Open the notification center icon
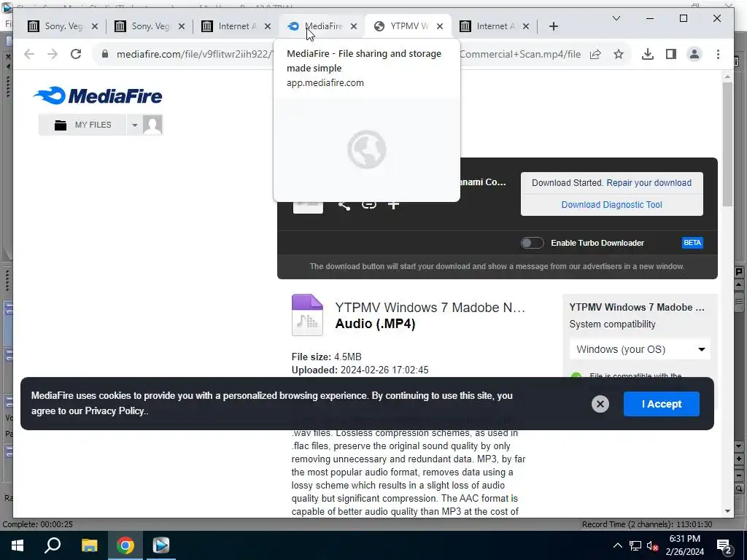Screen dimensions: 747x560 coord(724,546)
